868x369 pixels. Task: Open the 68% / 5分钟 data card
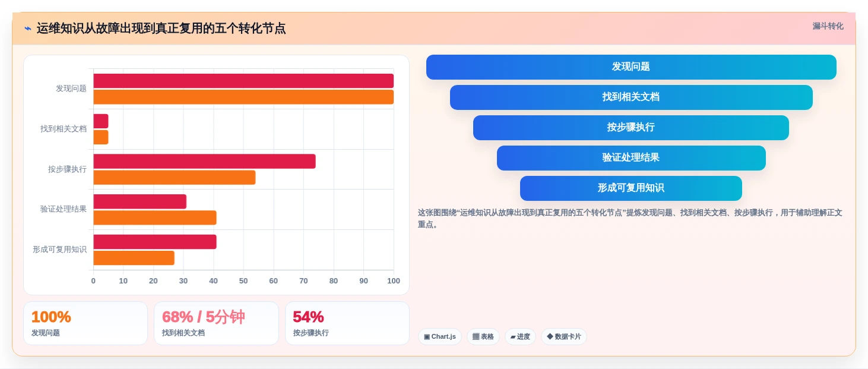click(x=216, y=323)
